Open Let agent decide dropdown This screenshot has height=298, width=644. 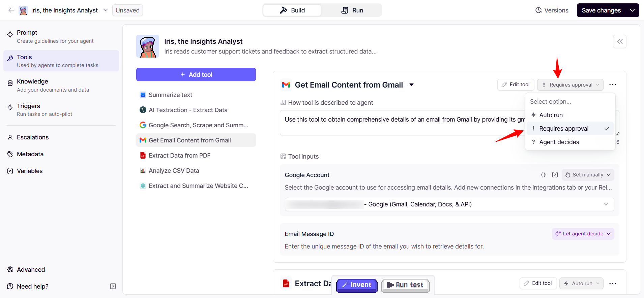[x=583, y=234]
